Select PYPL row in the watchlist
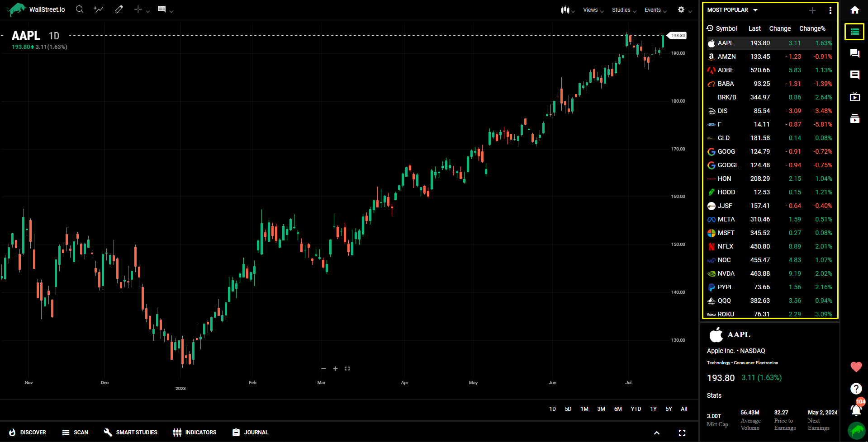Screen dimensions: 868x442 (769, 287)
